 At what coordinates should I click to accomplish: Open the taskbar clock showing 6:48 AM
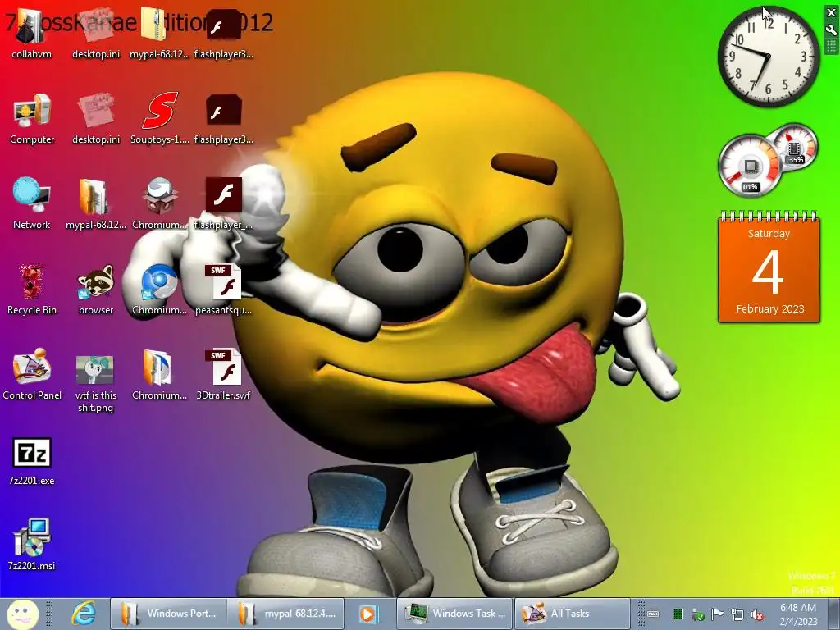(798, 614)
